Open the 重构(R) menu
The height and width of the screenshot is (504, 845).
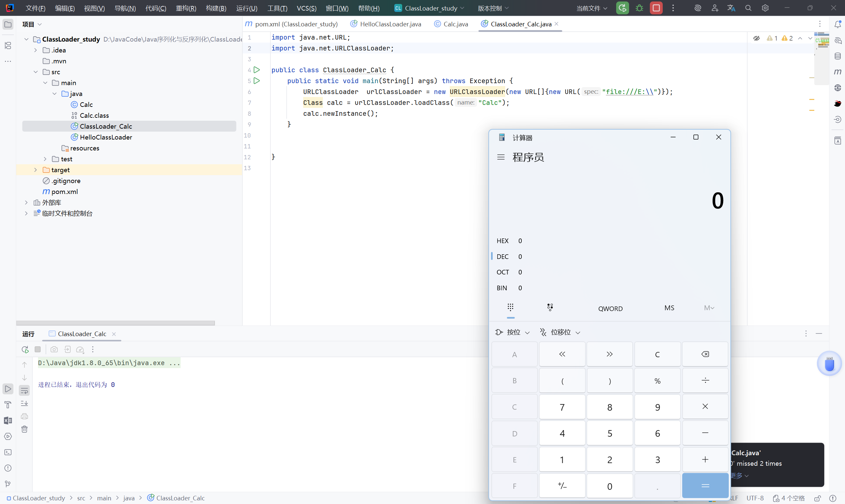[x=186, y=8]
